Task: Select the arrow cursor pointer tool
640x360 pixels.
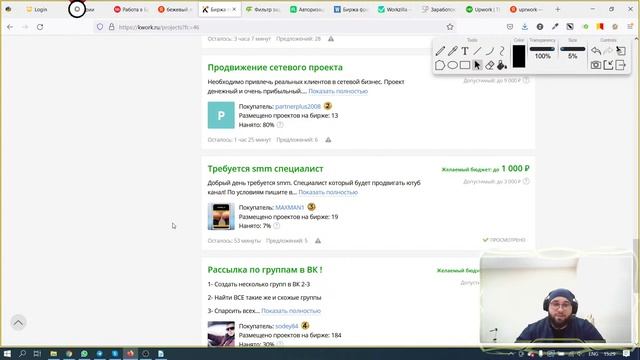Action: point(477,65)
